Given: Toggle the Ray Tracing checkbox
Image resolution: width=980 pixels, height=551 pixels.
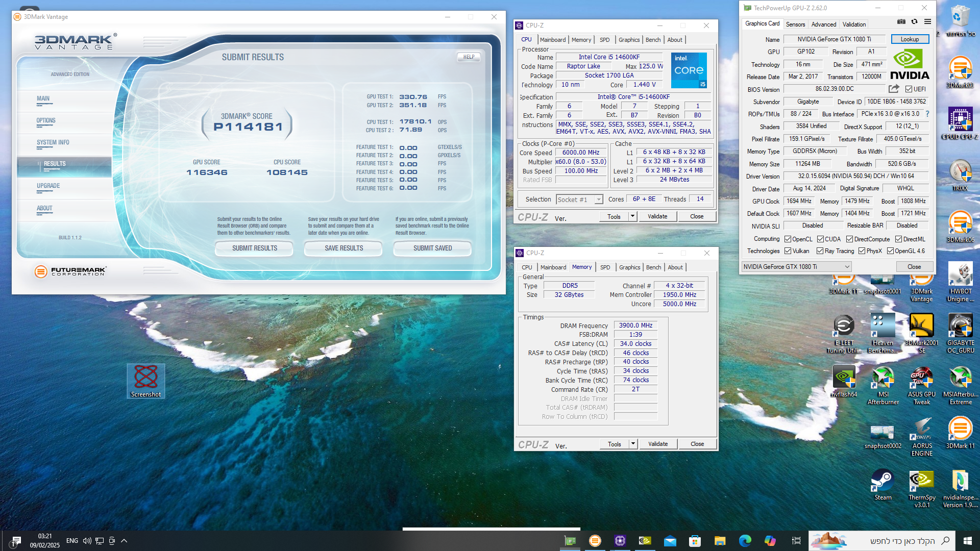Looking at the screenshot, I should tap(820, 251).
